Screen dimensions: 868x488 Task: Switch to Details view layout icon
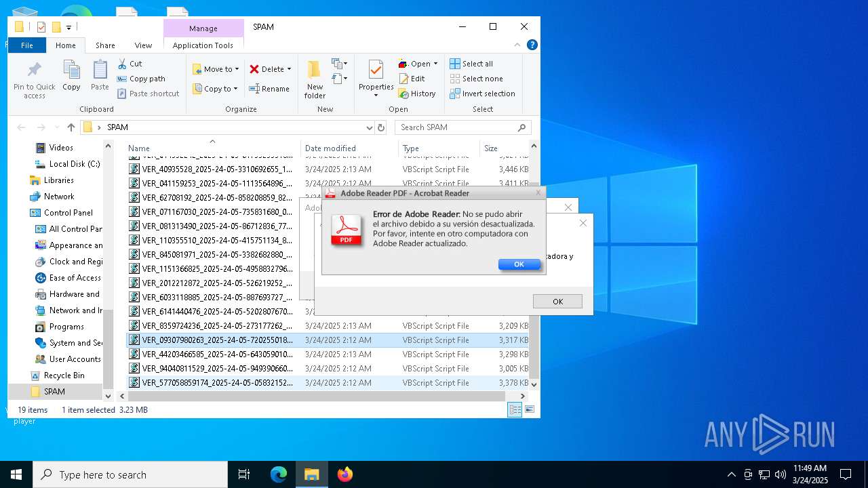point(515,409)
